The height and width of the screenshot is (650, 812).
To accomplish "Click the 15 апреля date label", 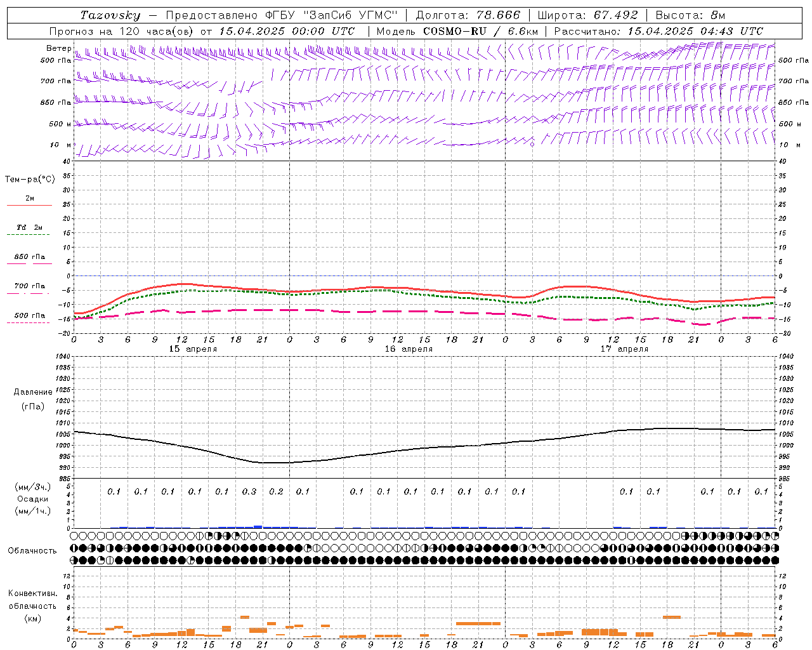I will pyautogui.click(x=193, y=349).
